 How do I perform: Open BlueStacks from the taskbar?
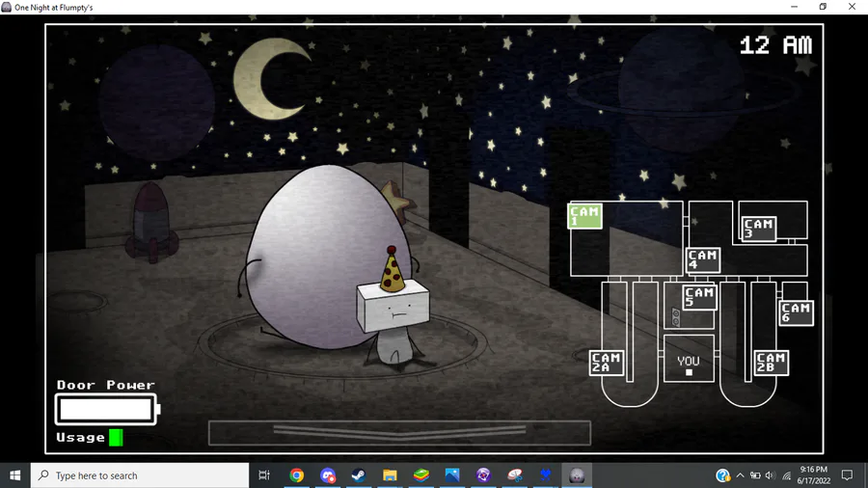click(x=420, y=475)
